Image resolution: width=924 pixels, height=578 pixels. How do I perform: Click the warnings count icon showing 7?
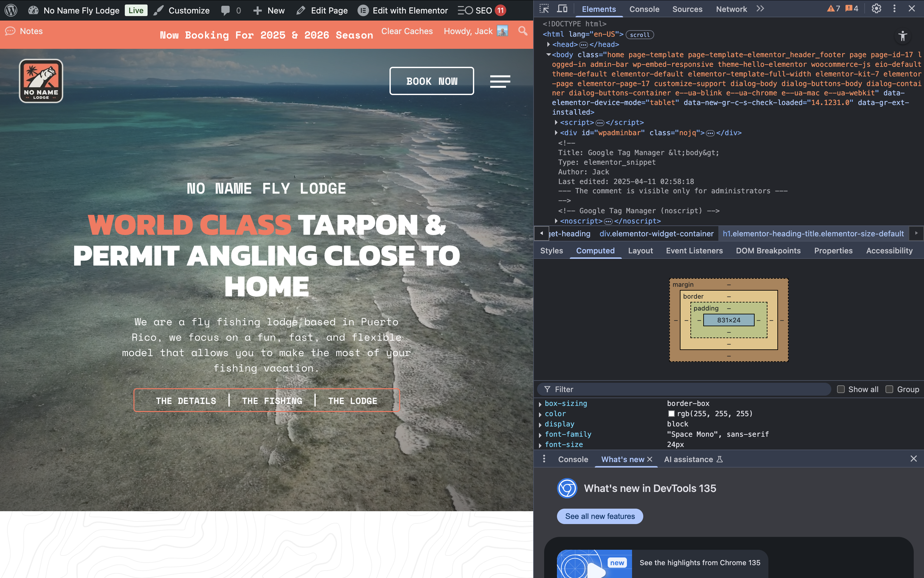click(x=834, y=8)
